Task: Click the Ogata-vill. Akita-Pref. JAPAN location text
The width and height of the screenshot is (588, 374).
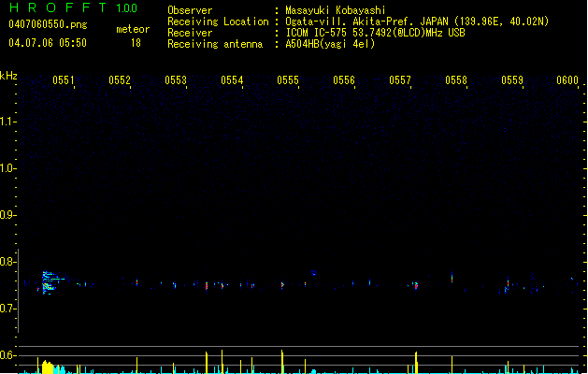Action: (417, 22)
